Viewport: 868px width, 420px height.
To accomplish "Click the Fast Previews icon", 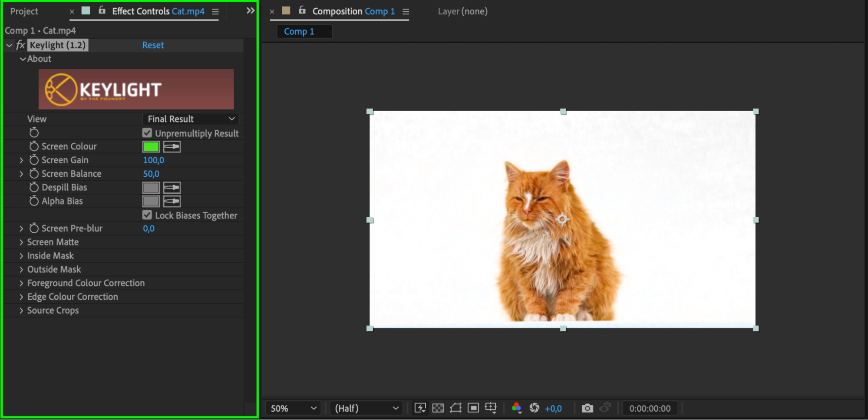I will [x=420, y=408].
